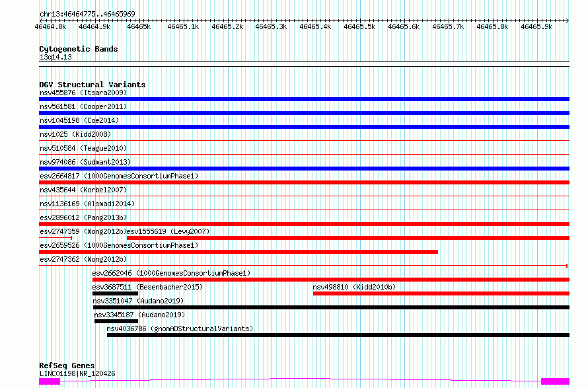Click the red bar under esv2896012

pyautogui.click(x=304, y=224)
